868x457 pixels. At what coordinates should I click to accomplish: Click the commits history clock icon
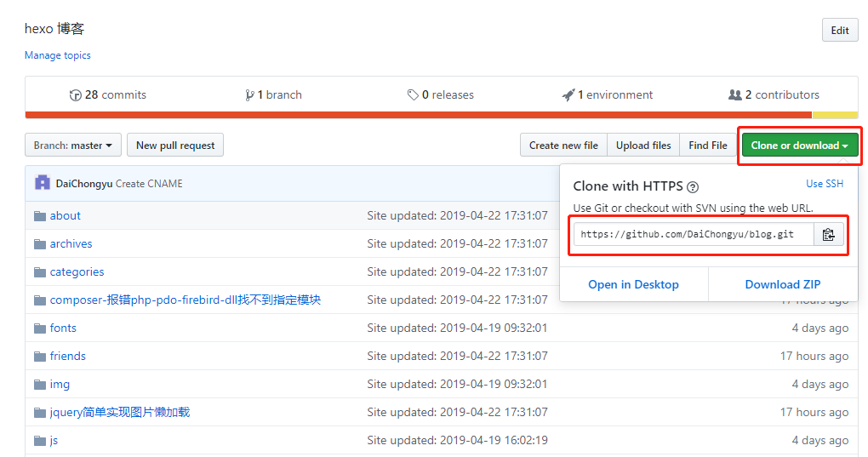click(75, 95)
